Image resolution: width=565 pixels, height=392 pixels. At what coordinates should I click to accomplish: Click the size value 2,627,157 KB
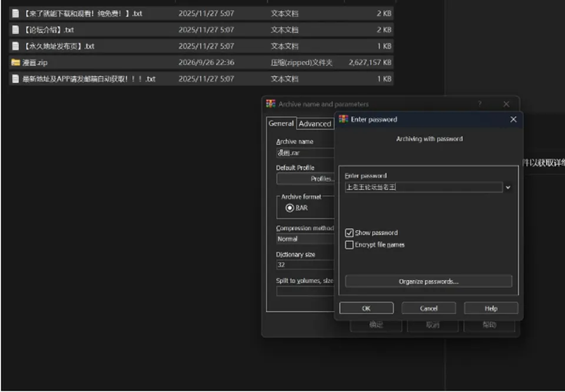pos(370,62)
